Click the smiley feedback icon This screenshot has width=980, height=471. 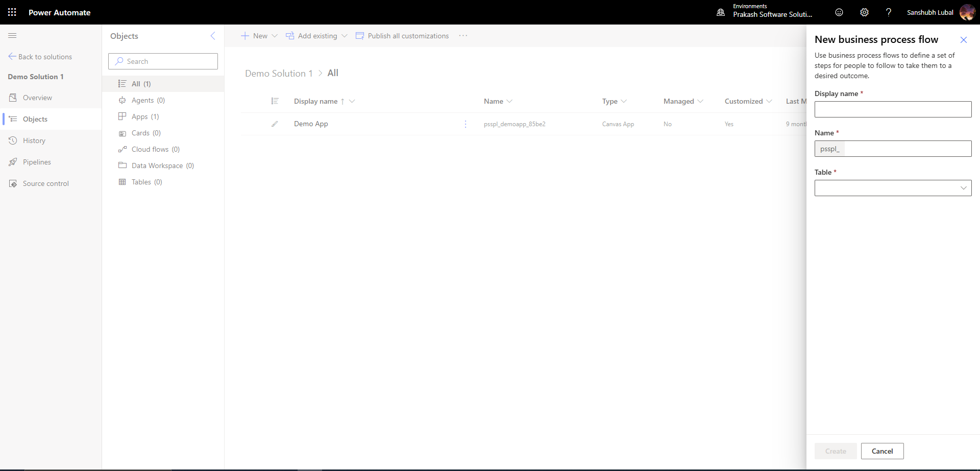(x=839, y=12)
